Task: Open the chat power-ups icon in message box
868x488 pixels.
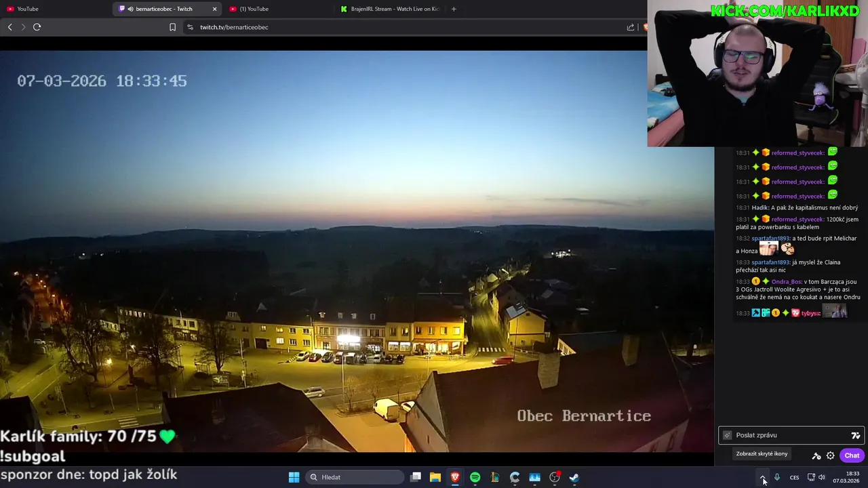Action: 727,435
